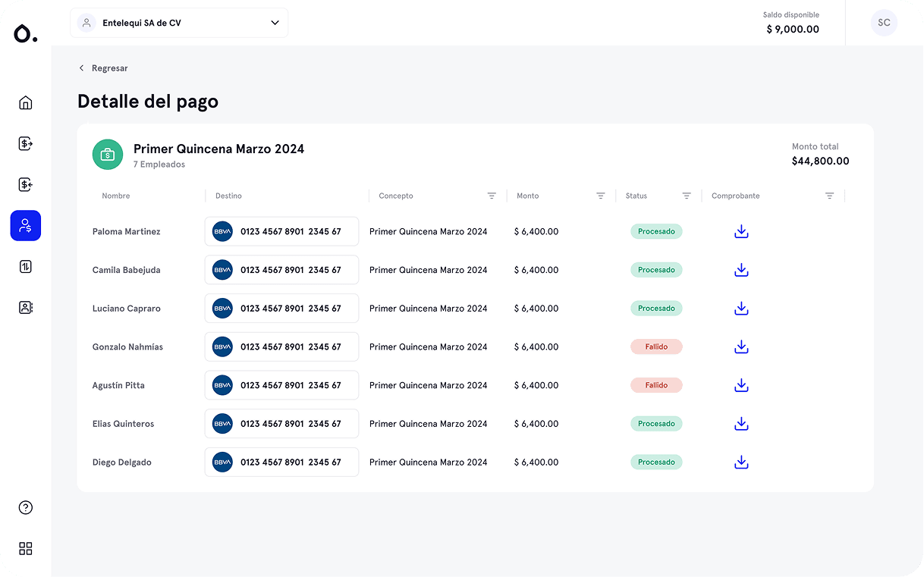Open the Comprobante column filter
924x577 pixels.
click(x=829, y=196)
